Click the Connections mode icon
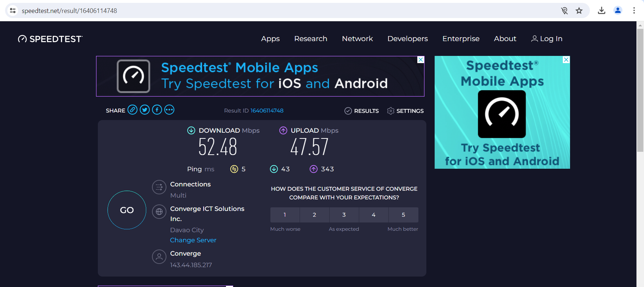644x287 pixels. pyautogui.click(x=159, y=187)
